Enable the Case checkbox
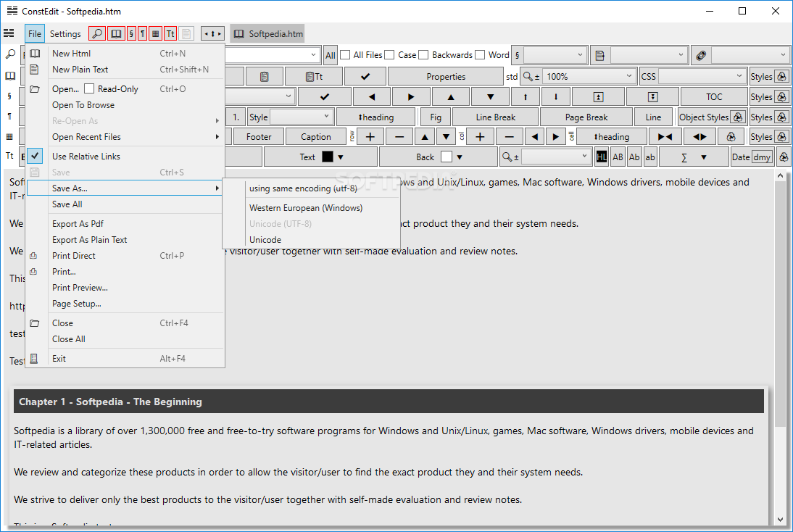The width and height of the screenshot is (793, 532). pyautogui.click(x=389, y=54)
